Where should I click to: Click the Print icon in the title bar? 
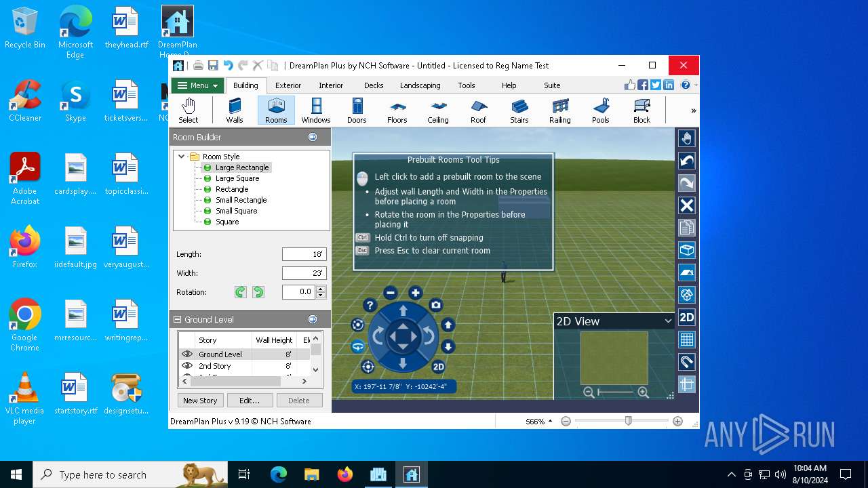tap(198, 66)
